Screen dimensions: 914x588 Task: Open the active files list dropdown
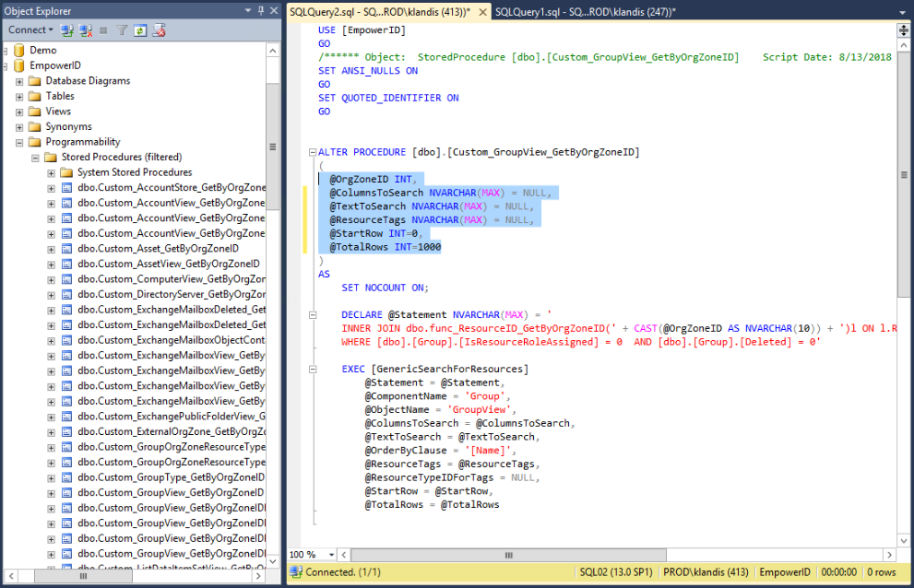click(x=902, y=12)
